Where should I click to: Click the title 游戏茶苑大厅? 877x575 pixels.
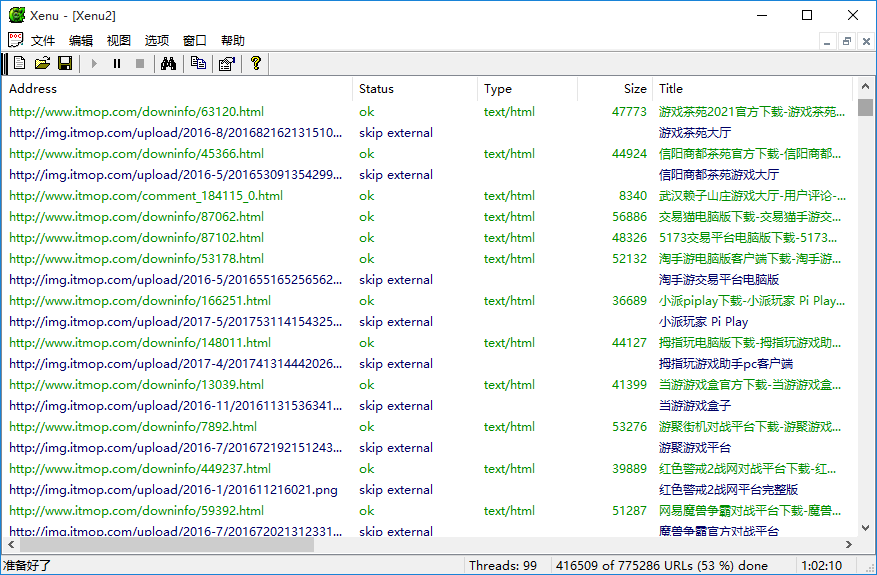click(695, 133)
